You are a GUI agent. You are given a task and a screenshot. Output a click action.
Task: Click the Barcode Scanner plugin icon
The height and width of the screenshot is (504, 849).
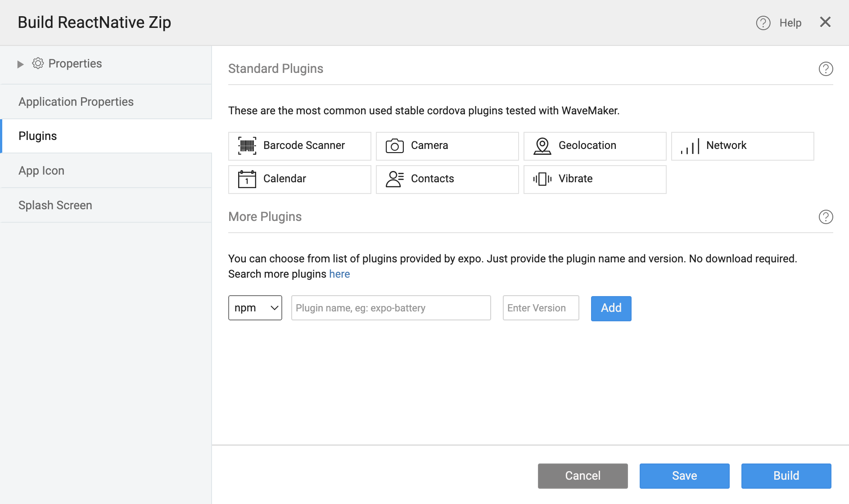247,146
